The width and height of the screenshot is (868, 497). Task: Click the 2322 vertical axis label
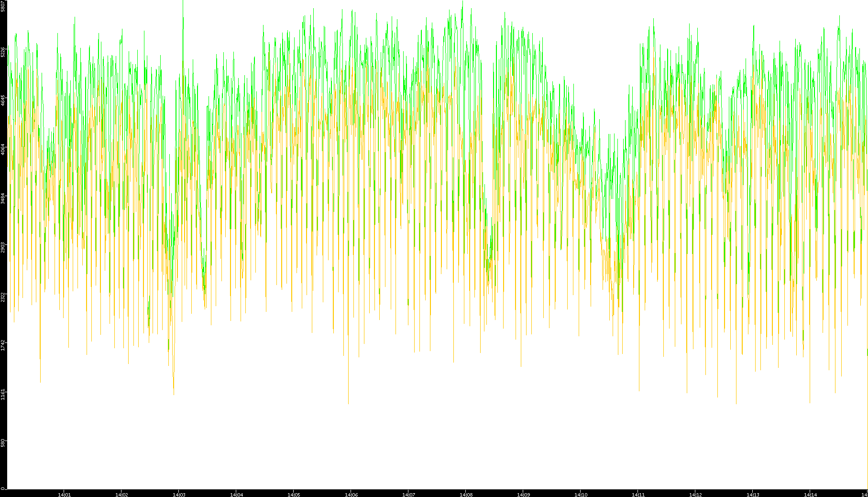[3, 297]
